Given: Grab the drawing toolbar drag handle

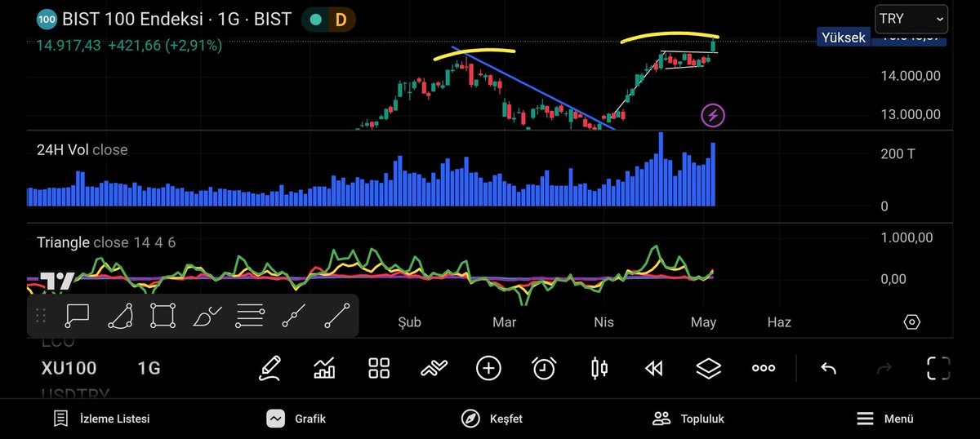Looking at the screenshot, I should [x=40, y=315].
